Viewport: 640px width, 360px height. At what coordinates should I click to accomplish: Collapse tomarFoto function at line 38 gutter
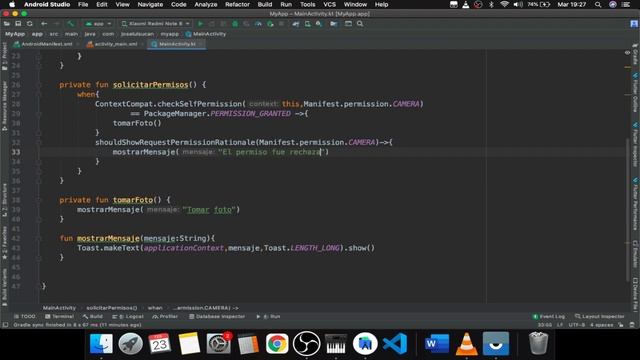pos(38,200)
